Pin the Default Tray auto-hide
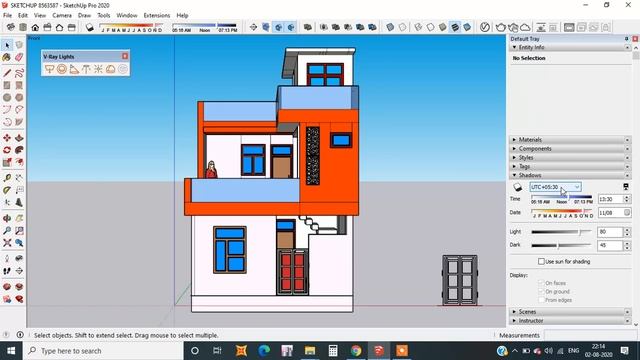The height and width of the screenshot is (360, 640). (627, 39)
